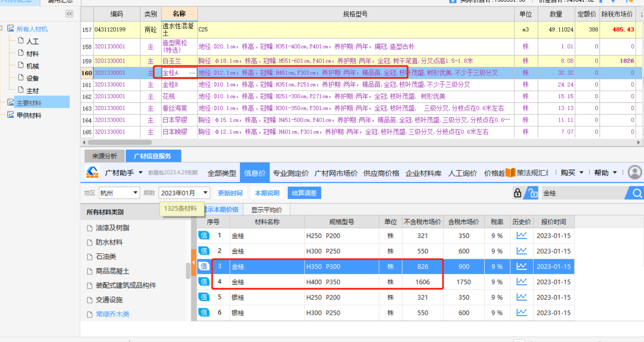644x342 pixels.
Task: Open the user account avatar icon
Action: point(635,173)
